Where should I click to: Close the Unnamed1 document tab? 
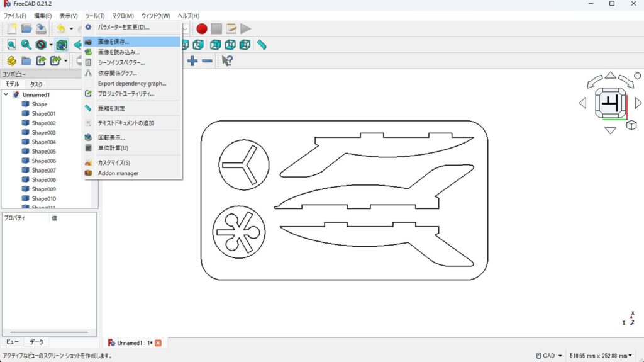(x=158, y=343)
